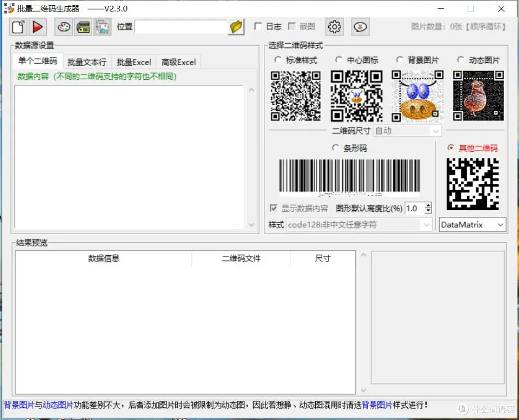Click the green barcode card toolbar icon
519x420 pixels.
pyautogui.click(x=83, y=27)
